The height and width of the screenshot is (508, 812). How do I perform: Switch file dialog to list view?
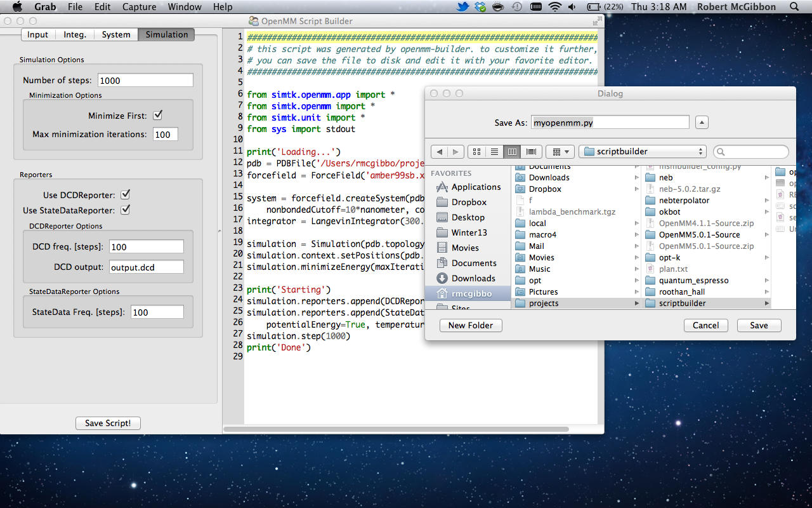494,152
